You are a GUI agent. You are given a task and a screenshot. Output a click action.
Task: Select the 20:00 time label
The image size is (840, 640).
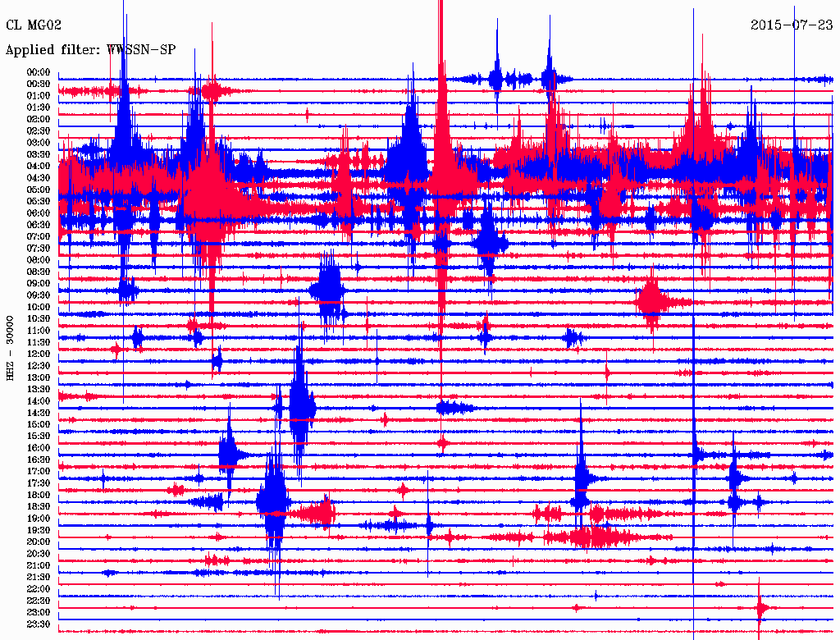click(39, 542)
